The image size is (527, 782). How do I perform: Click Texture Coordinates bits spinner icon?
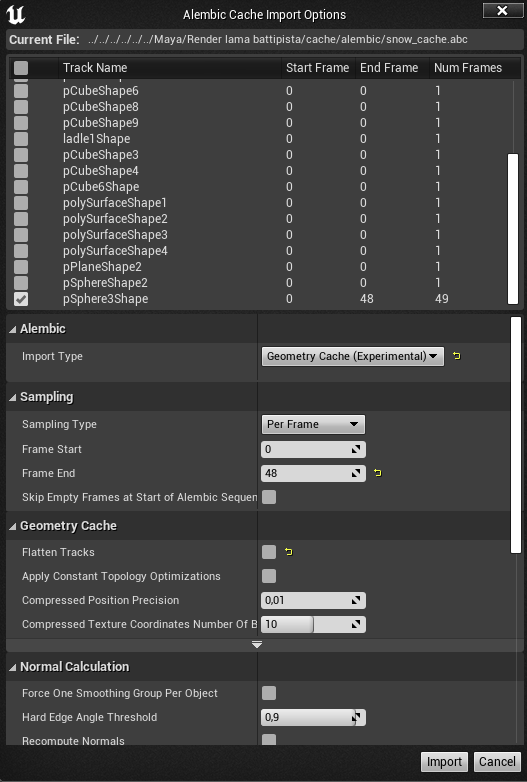(356, 624)
